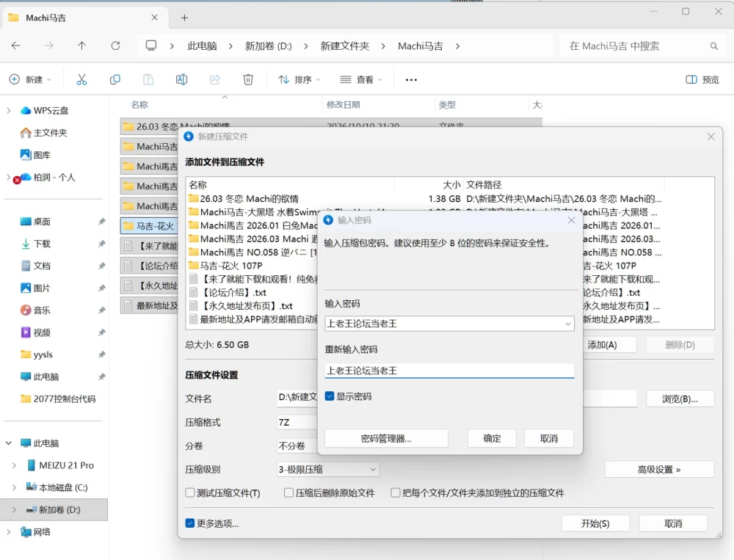Open the 排序 sort menu

point(299,80)
